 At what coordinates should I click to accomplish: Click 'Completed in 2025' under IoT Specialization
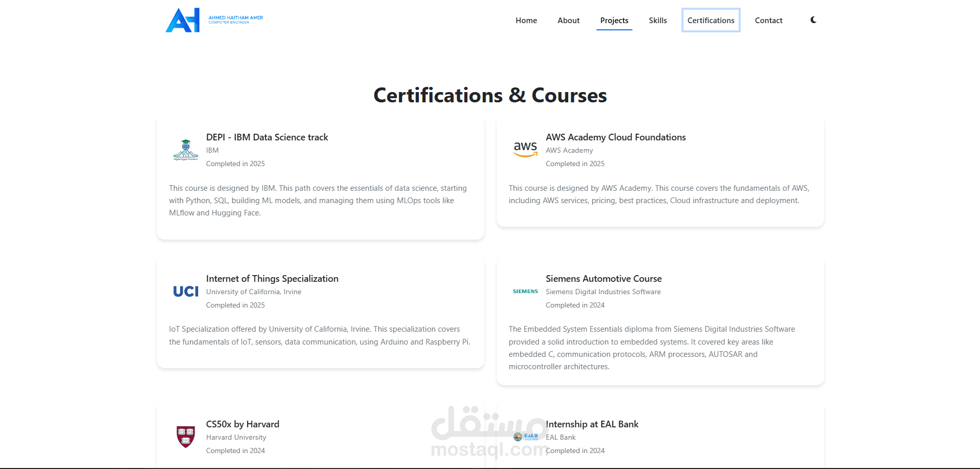click(235, 305)
